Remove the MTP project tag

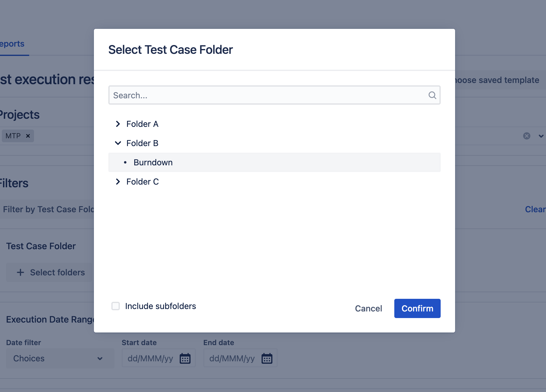pos(28,136)
